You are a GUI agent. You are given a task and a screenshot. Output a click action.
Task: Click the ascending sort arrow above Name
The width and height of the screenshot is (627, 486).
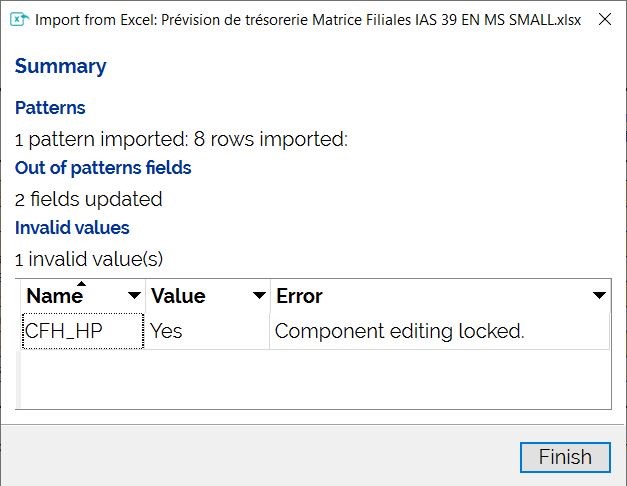(82, 284)
